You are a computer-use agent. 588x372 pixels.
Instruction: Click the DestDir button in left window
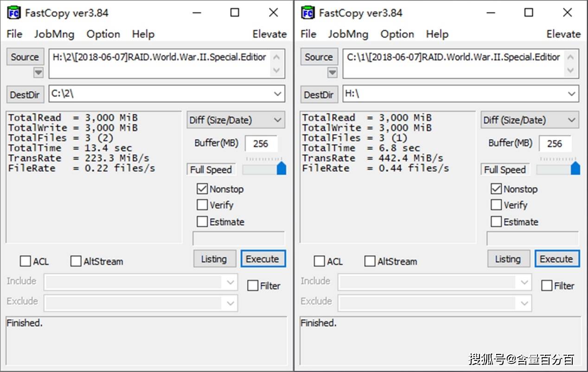[x=25, y=95]
